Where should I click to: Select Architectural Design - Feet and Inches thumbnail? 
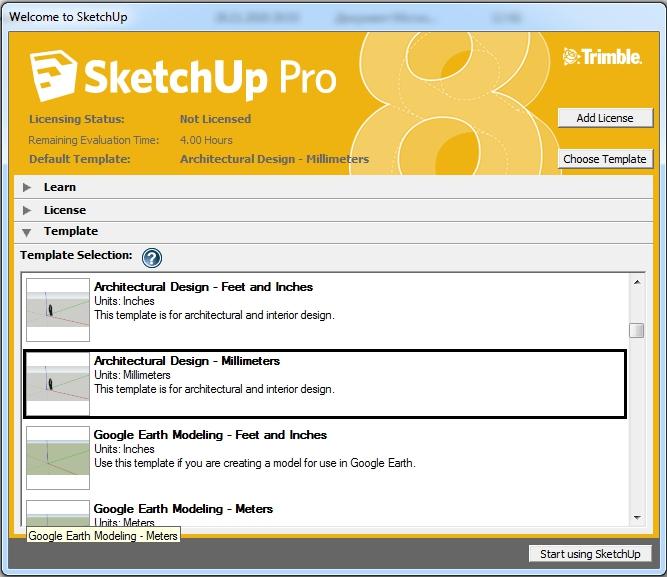click(58, 310)
